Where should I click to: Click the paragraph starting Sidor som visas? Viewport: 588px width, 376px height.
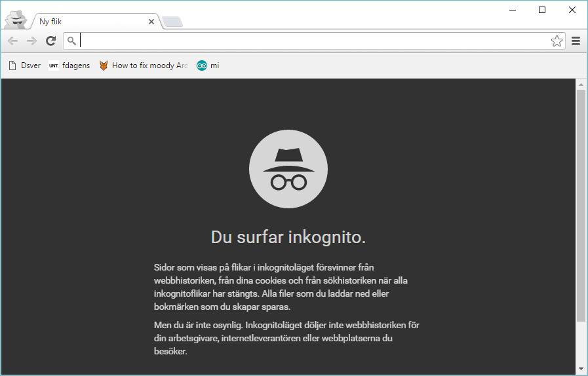pyautogui.click(x=281, y=287)
